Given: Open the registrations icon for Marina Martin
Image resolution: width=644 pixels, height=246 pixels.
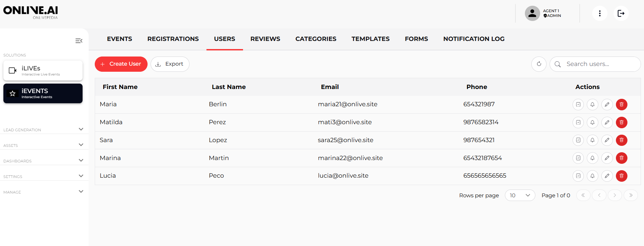Looking at the screenshot, I should [x=578, y=158].
